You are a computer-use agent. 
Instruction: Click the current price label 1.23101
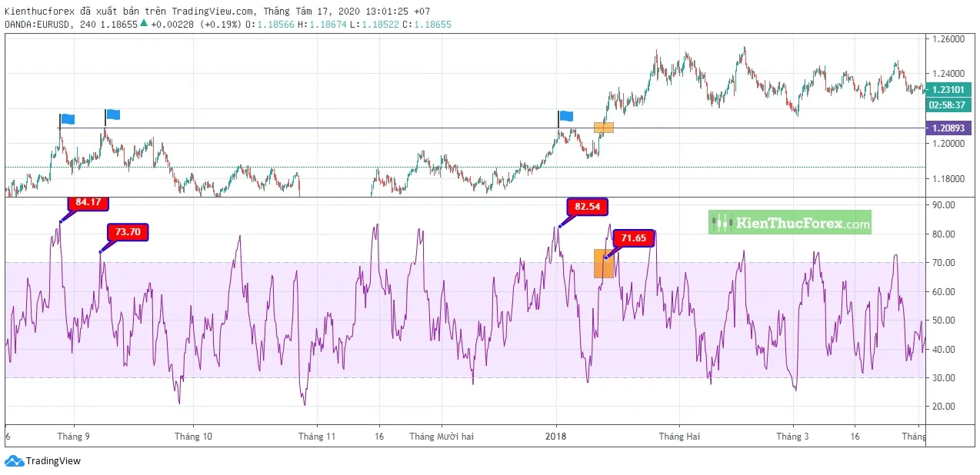[948, 90]
